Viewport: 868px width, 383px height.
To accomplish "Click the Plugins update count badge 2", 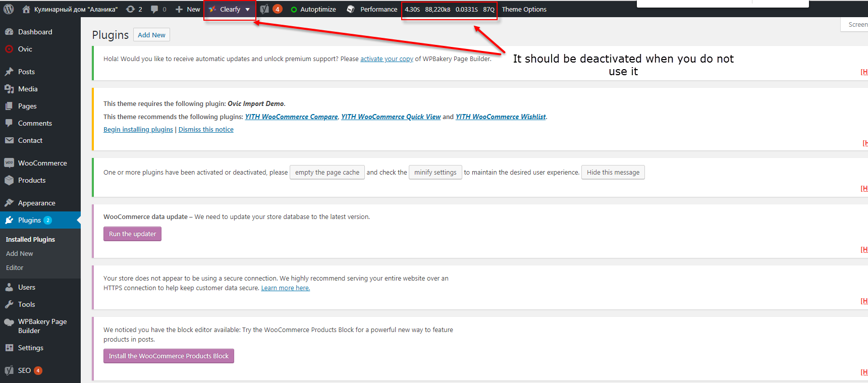I will pos(48,220).
